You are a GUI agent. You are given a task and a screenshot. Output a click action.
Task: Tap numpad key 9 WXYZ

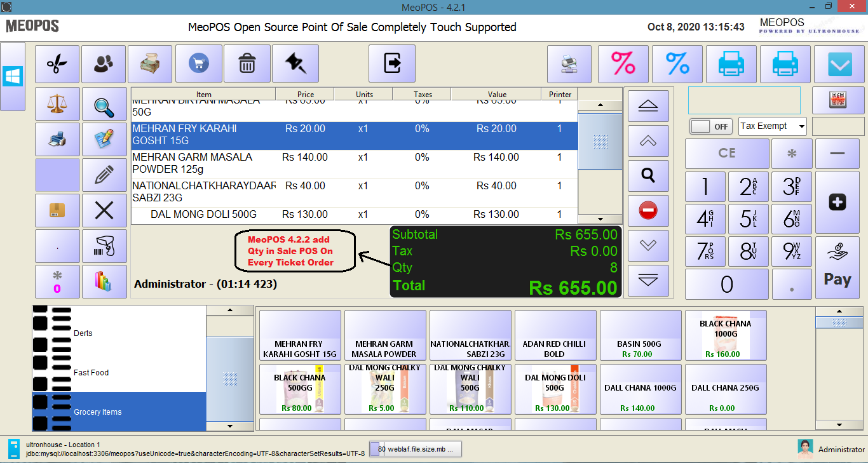[792, 252]
